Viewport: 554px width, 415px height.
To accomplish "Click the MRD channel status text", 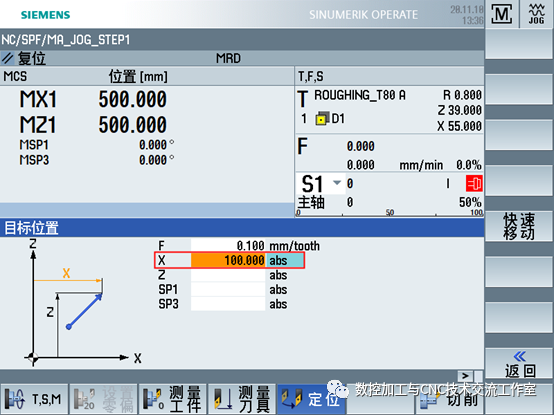I will point(228,58).
